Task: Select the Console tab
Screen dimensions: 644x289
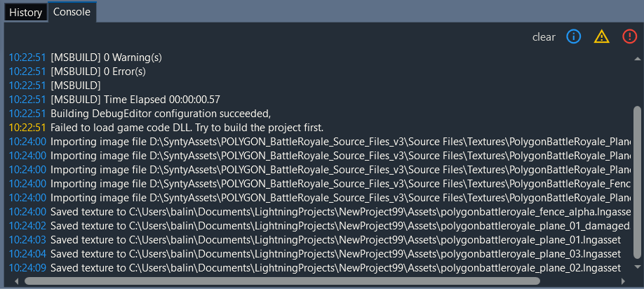Action: 72,12
